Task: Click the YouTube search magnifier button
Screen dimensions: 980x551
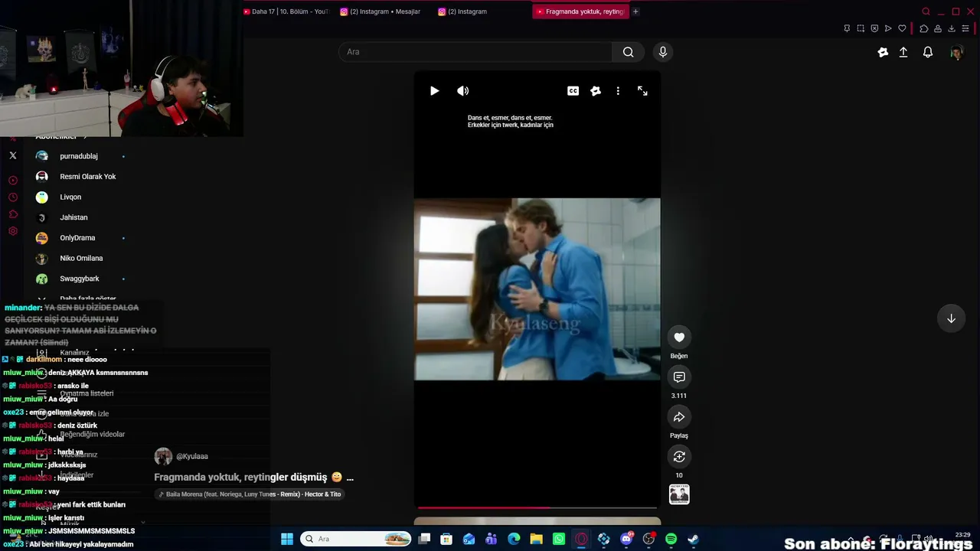Action: click(628, 52)
